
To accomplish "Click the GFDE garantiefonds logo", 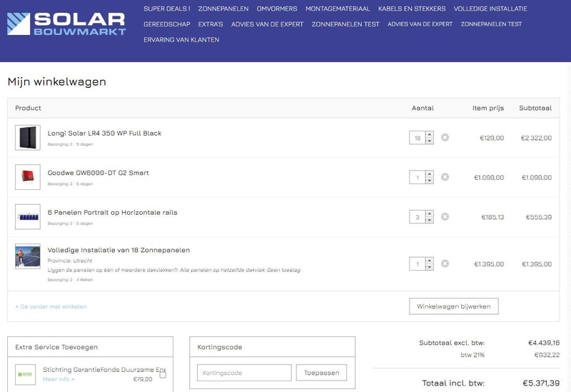I will [x=25, y=375].
